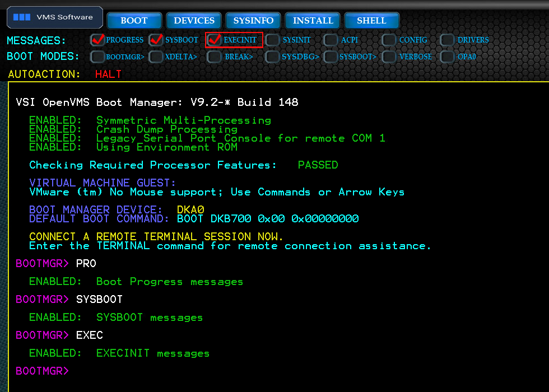Screen dimensions: 549x392
Task: Open the SYSINFO button
Action: (x=253, y=21)
